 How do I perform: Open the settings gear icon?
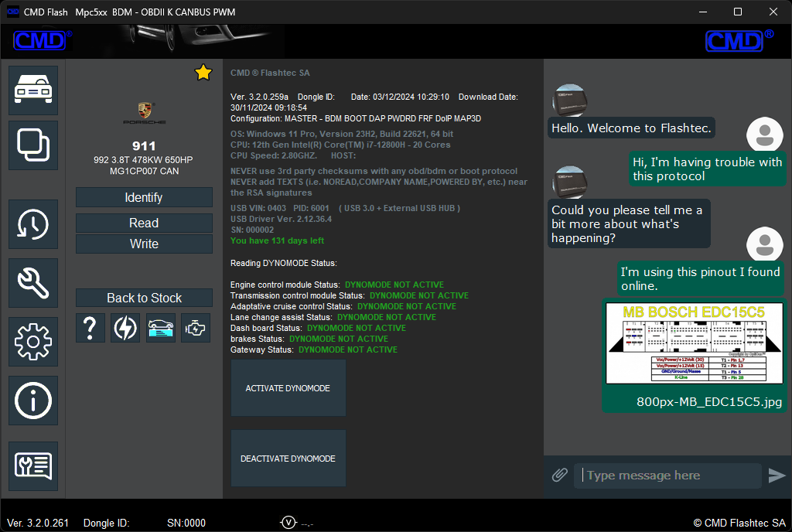click(x=33, y=341)
